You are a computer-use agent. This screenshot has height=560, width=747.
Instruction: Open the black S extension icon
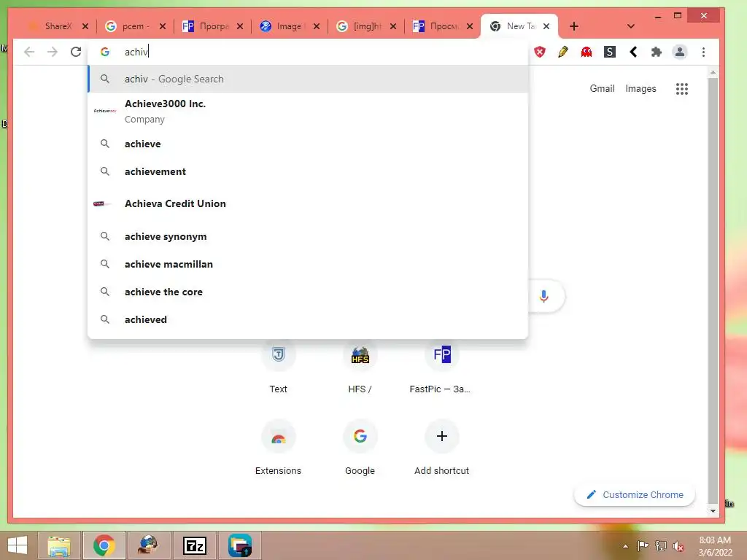pos(610,52)
